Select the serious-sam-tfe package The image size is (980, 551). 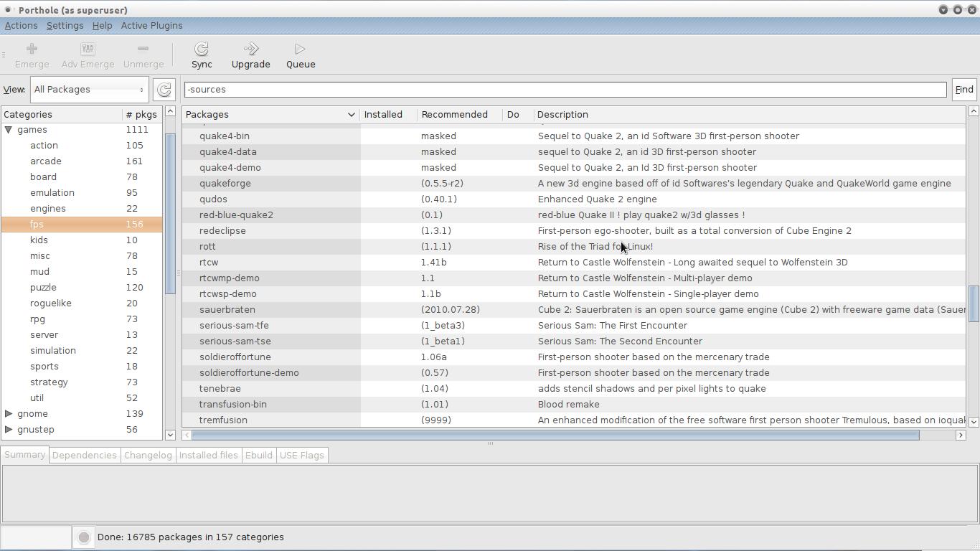[x=574, y=326]
